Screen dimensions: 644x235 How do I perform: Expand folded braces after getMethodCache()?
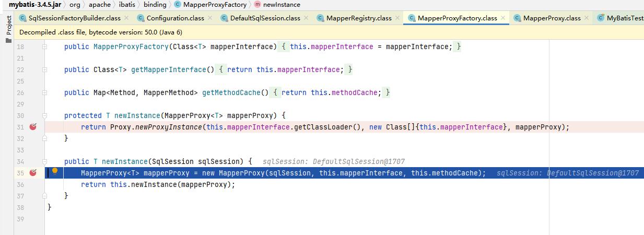tap(276, 92)
